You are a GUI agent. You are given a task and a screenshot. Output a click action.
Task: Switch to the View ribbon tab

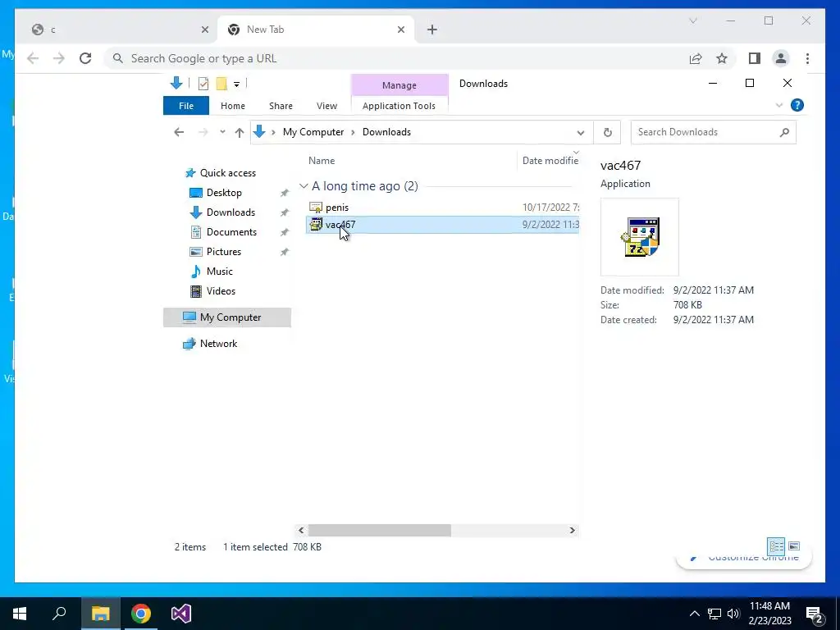[326, 106]
